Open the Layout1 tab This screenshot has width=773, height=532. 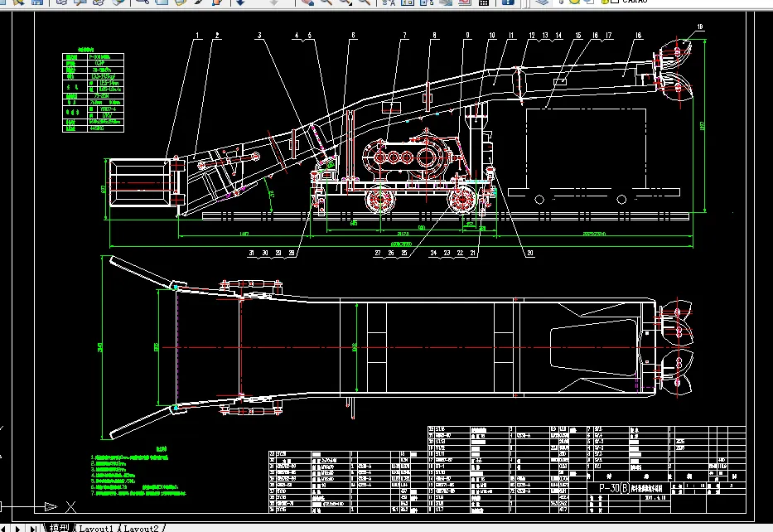96,528
